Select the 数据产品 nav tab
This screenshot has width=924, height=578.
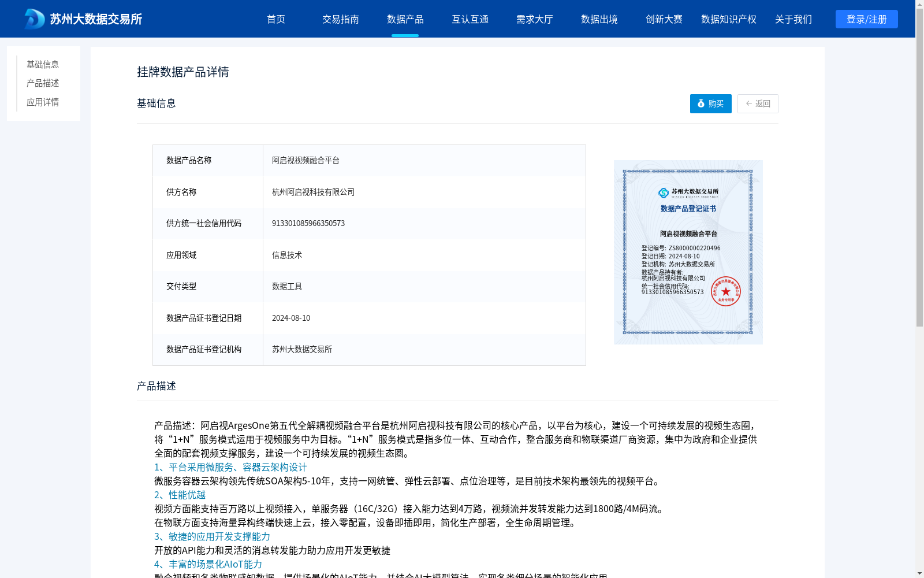coord(405,19)
